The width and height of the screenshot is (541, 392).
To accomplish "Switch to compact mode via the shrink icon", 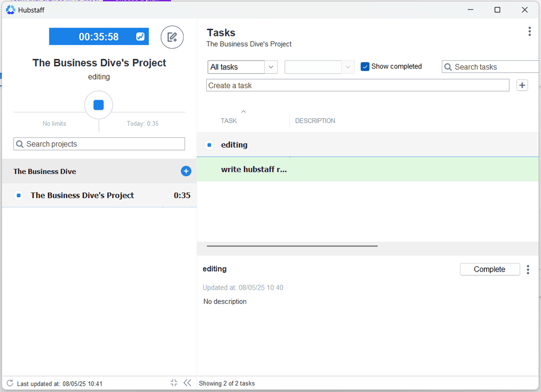I will point(173,382).
